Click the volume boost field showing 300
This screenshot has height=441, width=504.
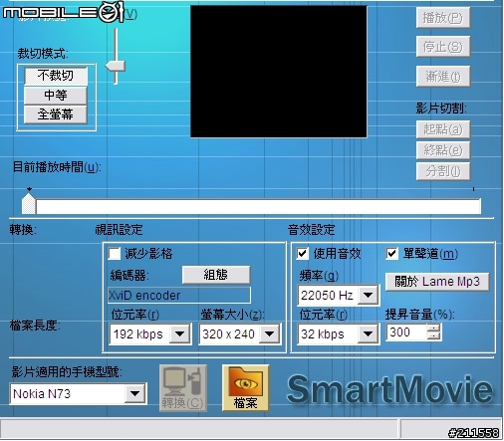(x=406, y=332)
